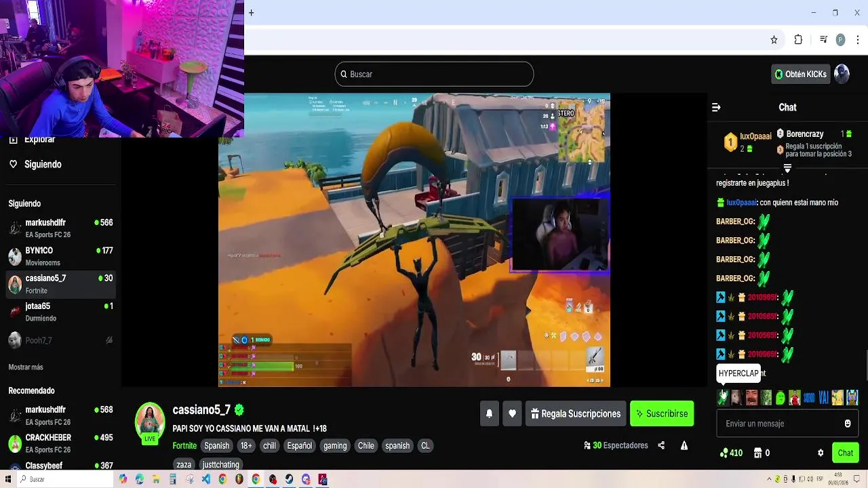Click the 18+ tag
Image resolution: width=868 pixels, height=488 pixels.
(246, 445)
